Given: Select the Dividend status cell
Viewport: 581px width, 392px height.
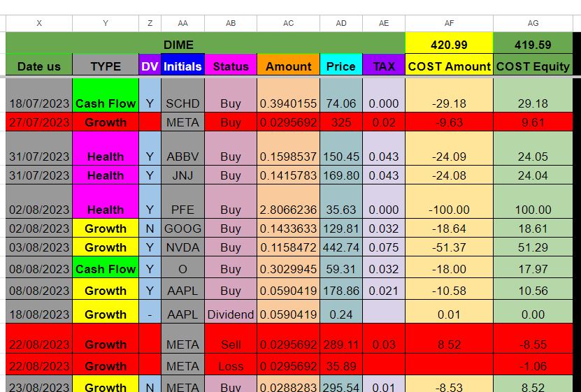Looking at the screenshot, I should click(231, 312).
